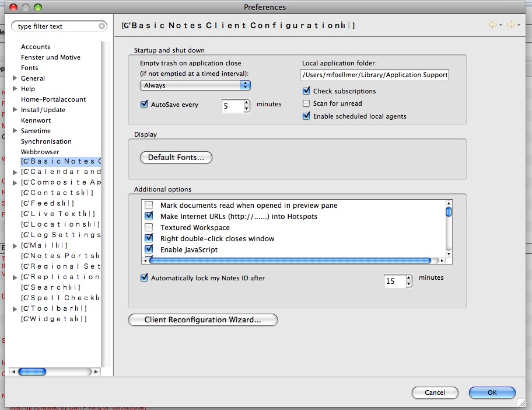Open Spell Check preferences
The width and height of the screenshot is (532, 410).
[x=60, y=298]
